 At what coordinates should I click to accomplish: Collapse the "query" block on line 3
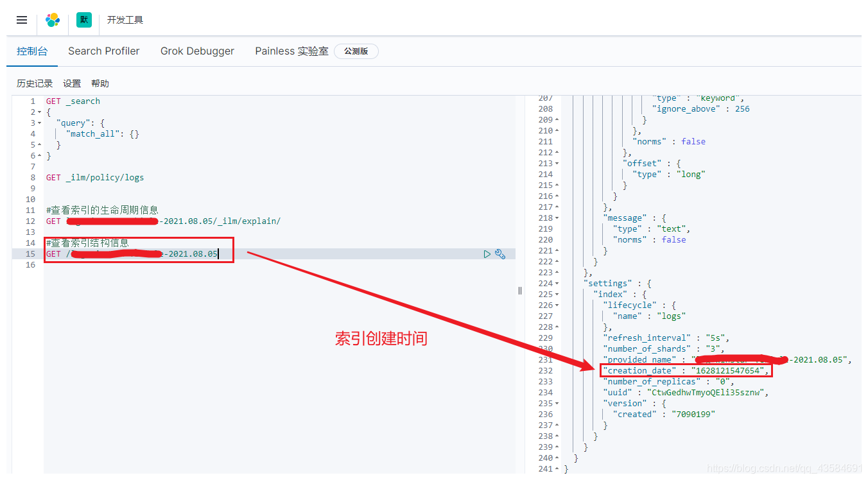40,123
